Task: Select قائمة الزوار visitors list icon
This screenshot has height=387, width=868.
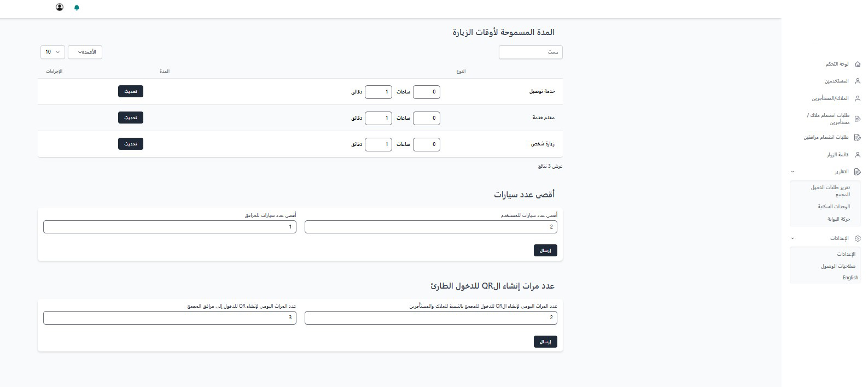Action: (x=858, y=155)
